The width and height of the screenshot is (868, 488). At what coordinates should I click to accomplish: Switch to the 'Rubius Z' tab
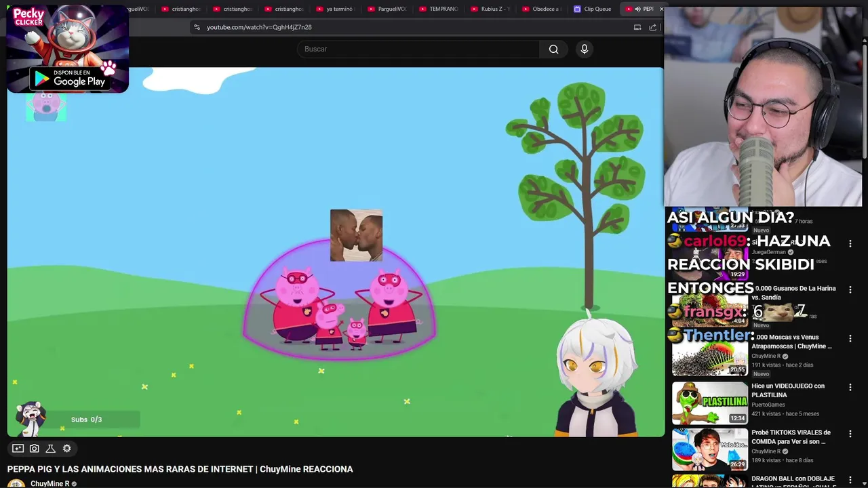pos(490,9)
